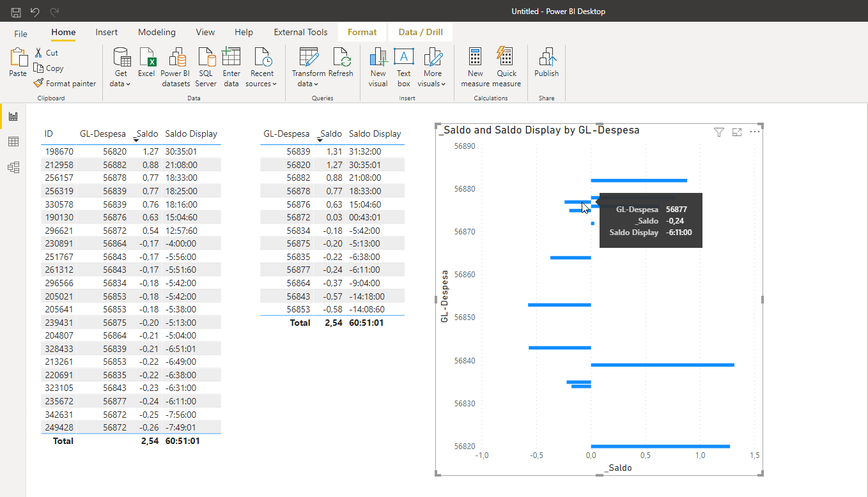Switch to Report view in the sidebar
Image resolution: width=868 pixels, height=497 pixels.
[13, 116]
